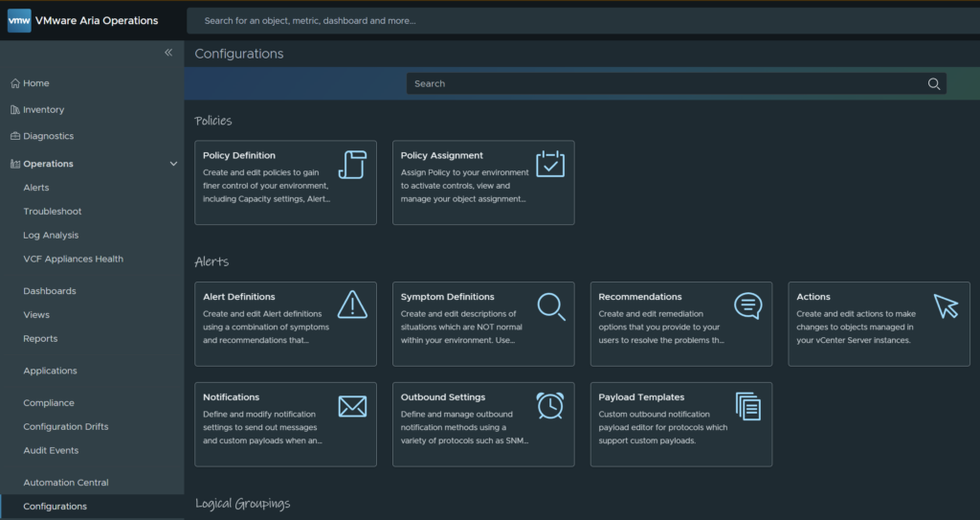The height and width of the screenshot is (520, 980).
Task: Click the Alerts section heading
Action: point(212,261)
